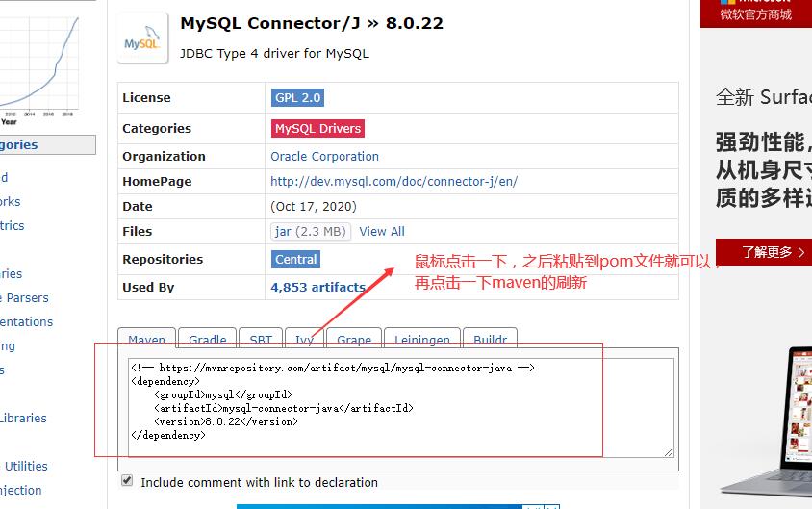Viewport: 812px width, 509px height.
Task: Open the Ivy tab
Action: [x=304, y=340]
